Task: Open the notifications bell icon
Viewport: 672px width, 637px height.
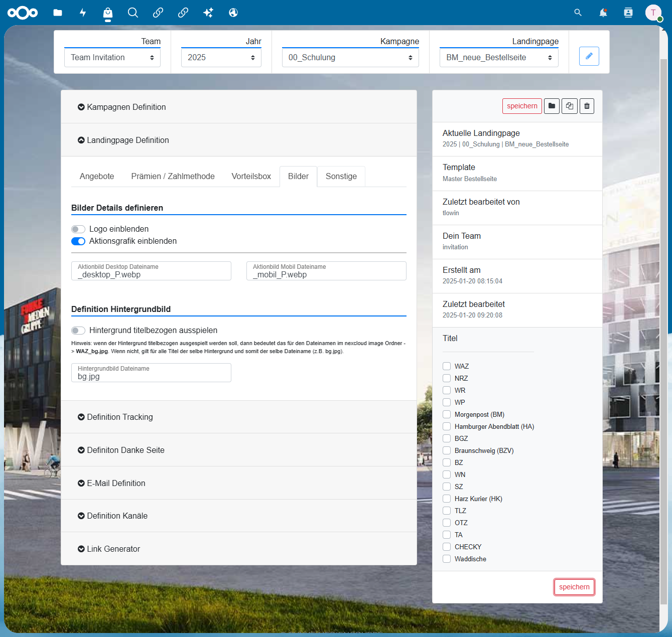Action: (x=603, y=13)
